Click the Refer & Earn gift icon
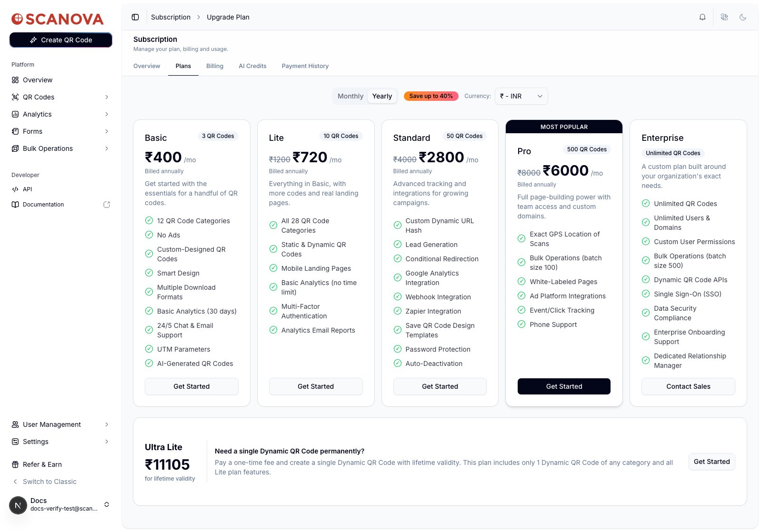This screenshot has height=532, width=762. [15, 464]
